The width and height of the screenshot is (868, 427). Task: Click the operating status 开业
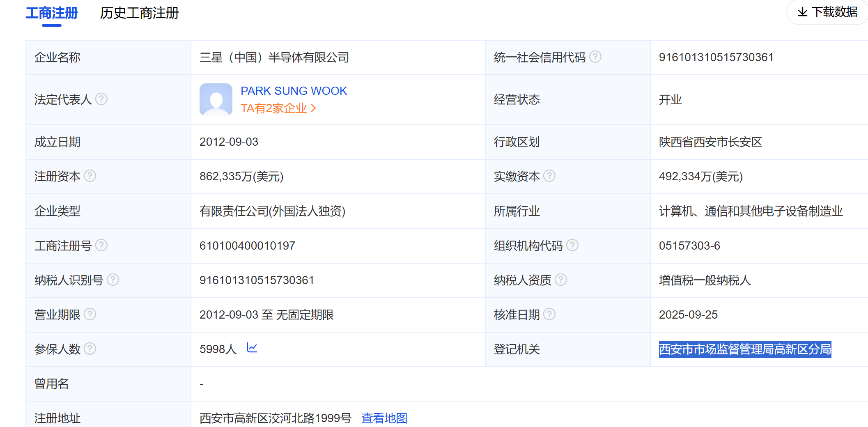pos(670,99)
